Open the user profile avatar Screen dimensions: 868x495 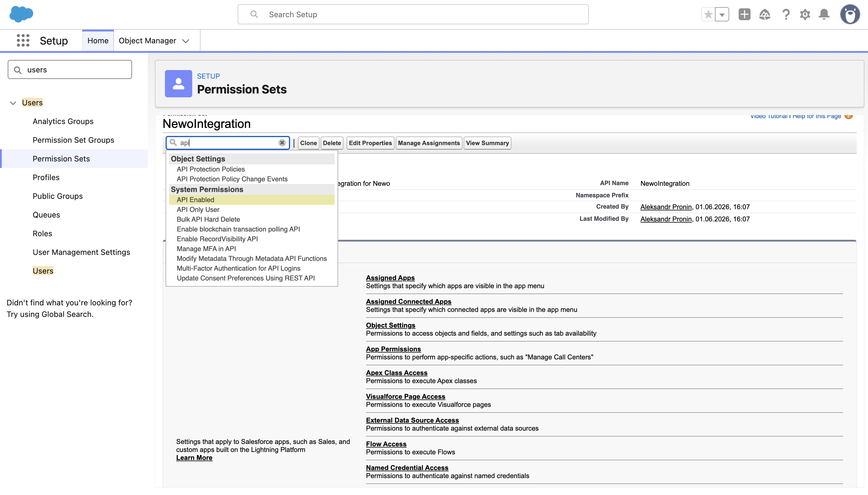pyautogui.click(x=850, y=14)
